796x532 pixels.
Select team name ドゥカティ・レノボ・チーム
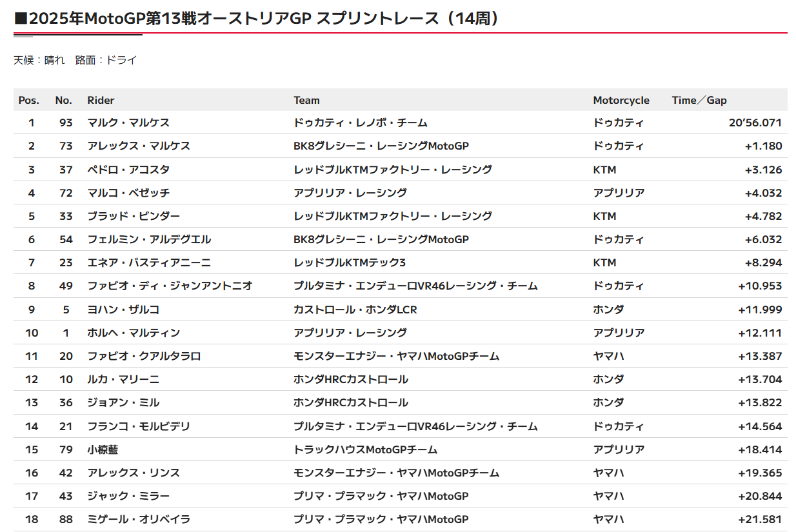point(361,123)
